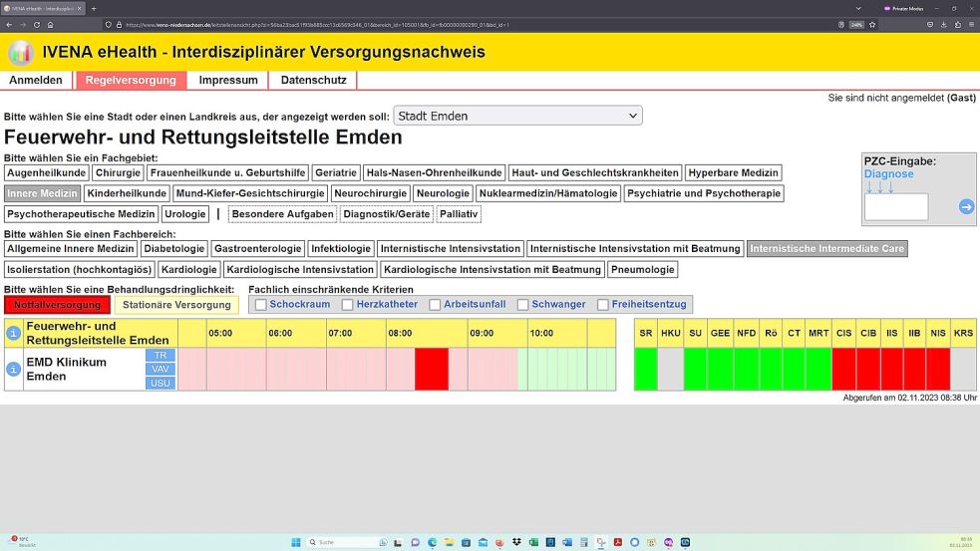Click the red CIS status cell
Image resolution: width=980 pixels, height=551 pixels.
843,369
